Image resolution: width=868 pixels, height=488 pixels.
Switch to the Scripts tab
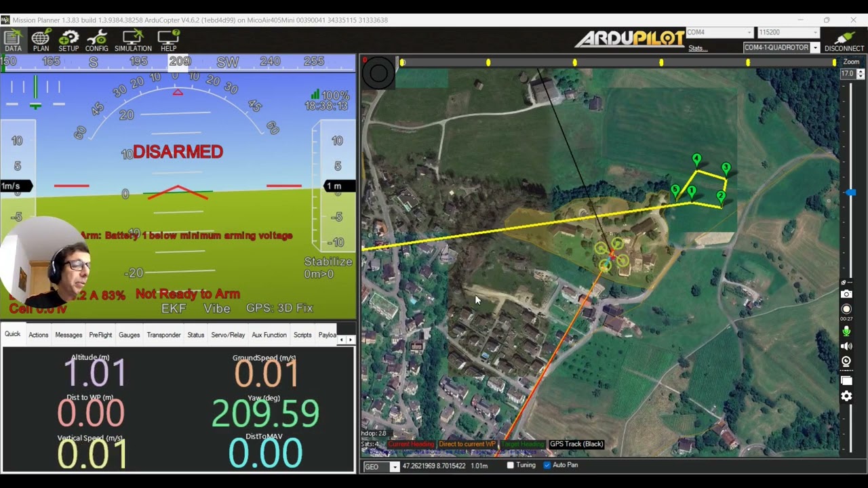pyautogui.click(x=302, y=335)
